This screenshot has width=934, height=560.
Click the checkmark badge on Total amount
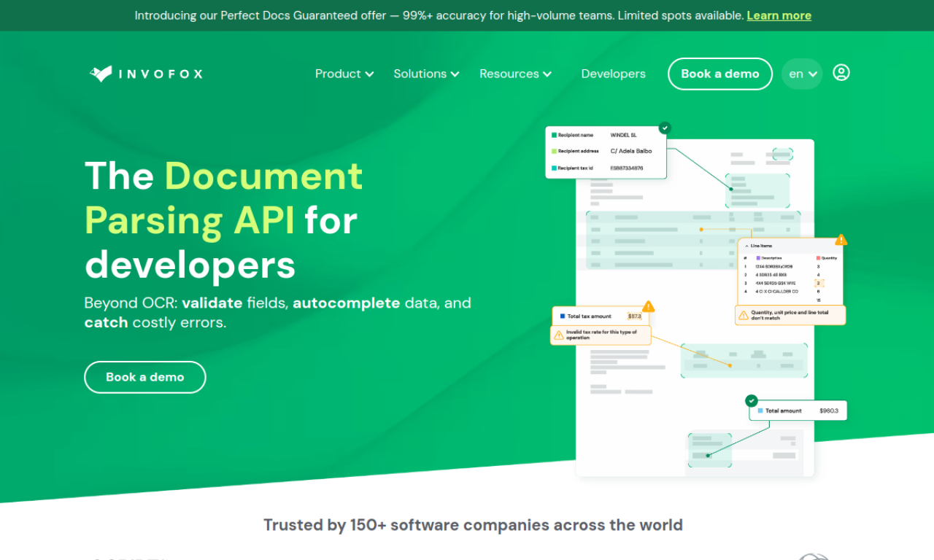click(752, 400)
